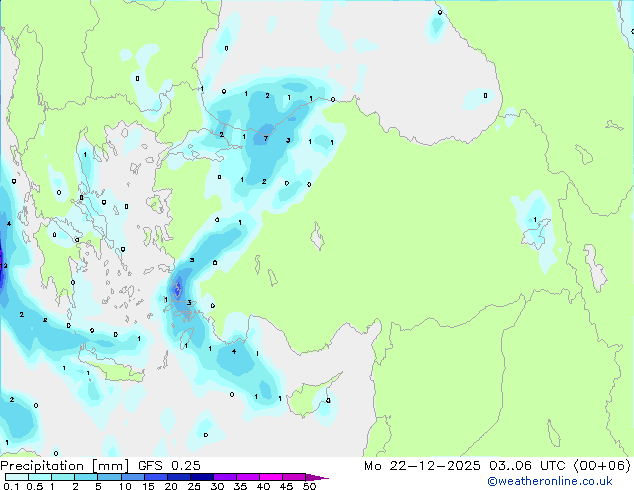Click the precipitation value '7' on the map
Image resolution: width=634 pixels, height=490 pixels.
(266, 138)
